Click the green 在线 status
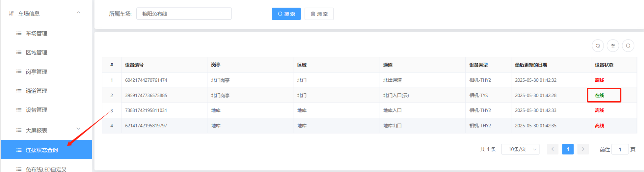The height and width of the screenshot is (172, 644). tap(599, 95)
